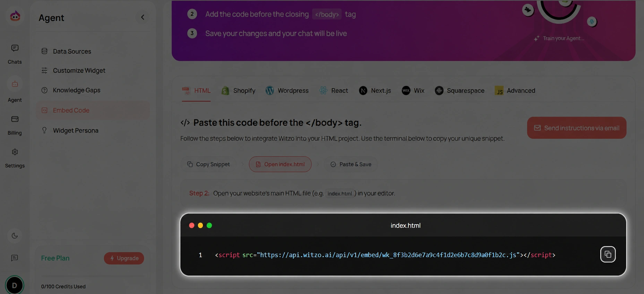Select the Paste & Save step
644x294 pixels.
point(351,164)
